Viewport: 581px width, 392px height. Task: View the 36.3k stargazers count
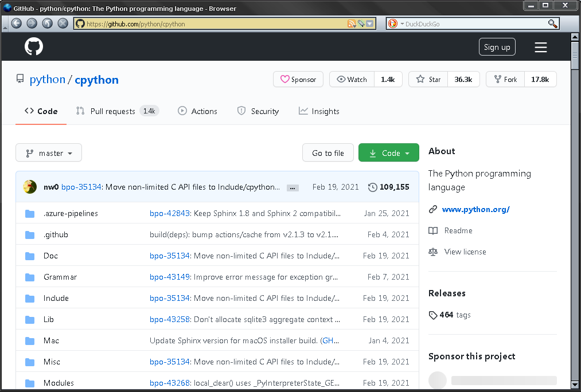(x=463, y=79)
